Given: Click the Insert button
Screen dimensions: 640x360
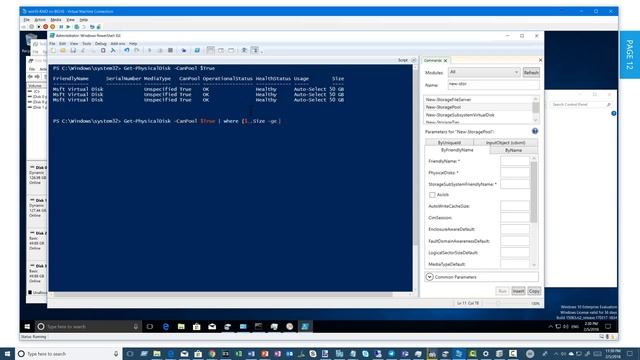Looking at the screenshot, I should tap(518, 291).
